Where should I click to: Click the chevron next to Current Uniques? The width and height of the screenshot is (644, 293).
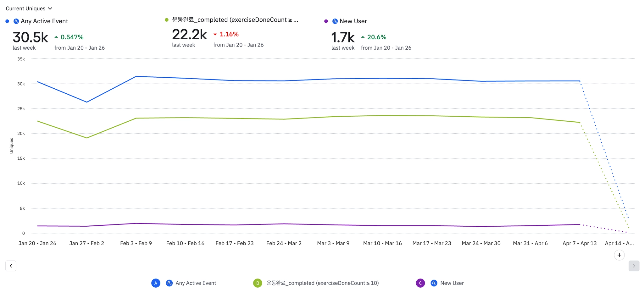(x=50, y=8)
